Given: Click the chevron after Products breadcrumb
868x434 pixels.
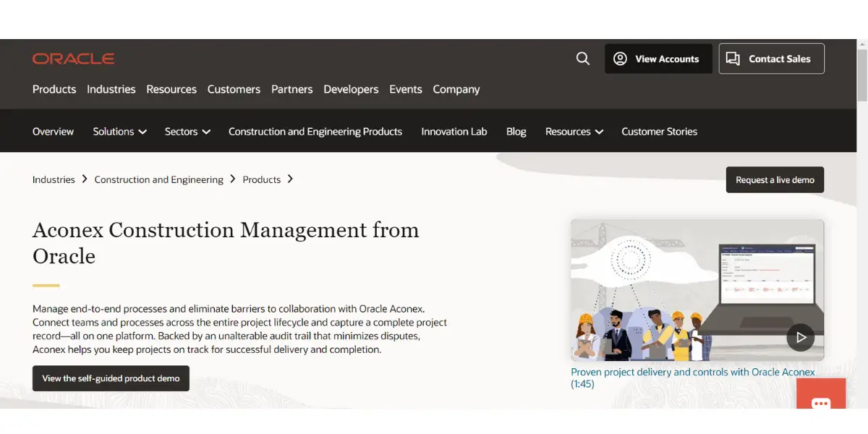Looking at the screenshot, I should point(290,179).
